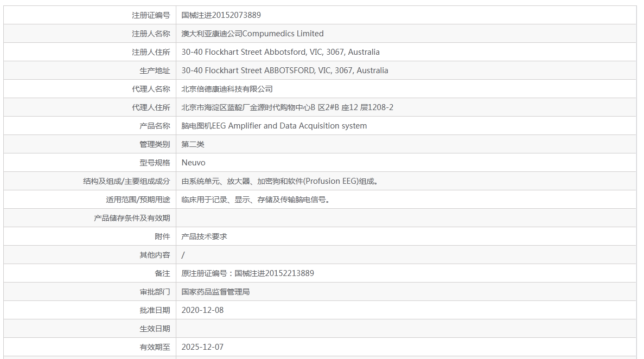Viewport: 644px width, 359px height.
Task: Select production address with 'ABBOTSFORD' uppercase
Action: click(x=285, y=70)
